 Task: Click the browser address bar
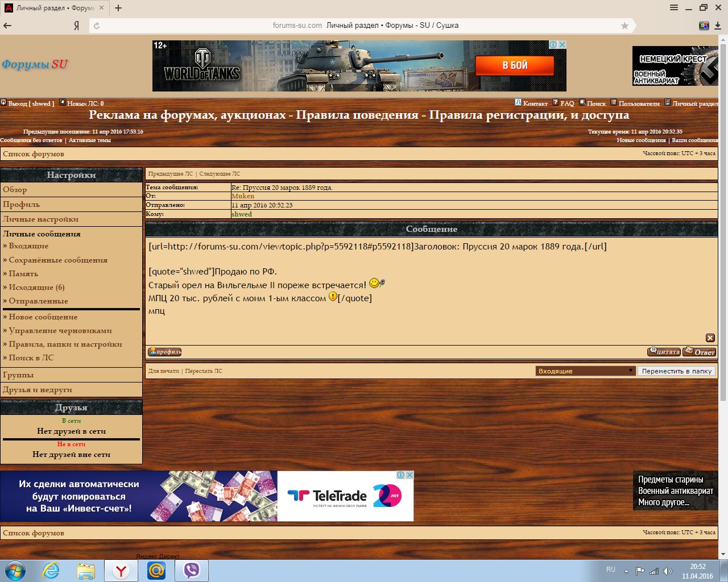click(364, 26)
